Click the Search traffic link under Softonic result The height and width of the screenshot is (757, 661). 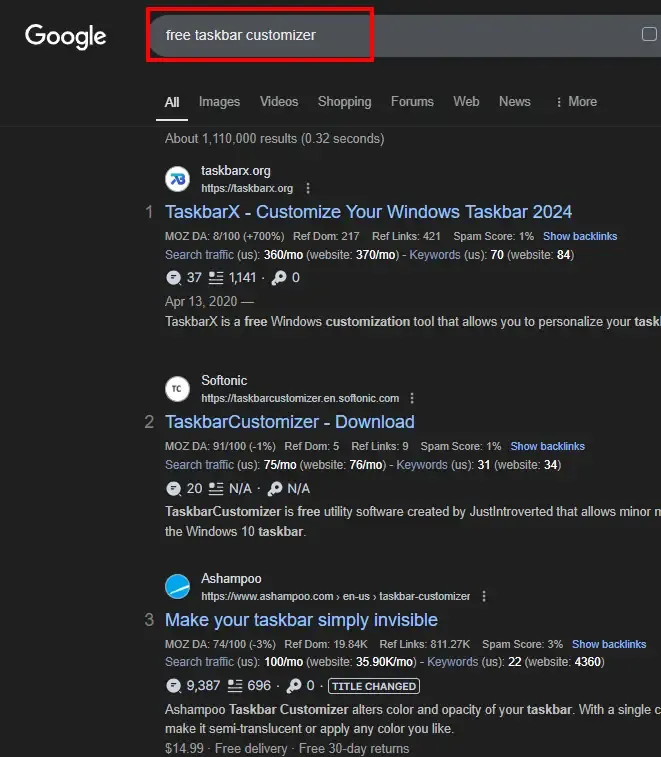[199, 464]
